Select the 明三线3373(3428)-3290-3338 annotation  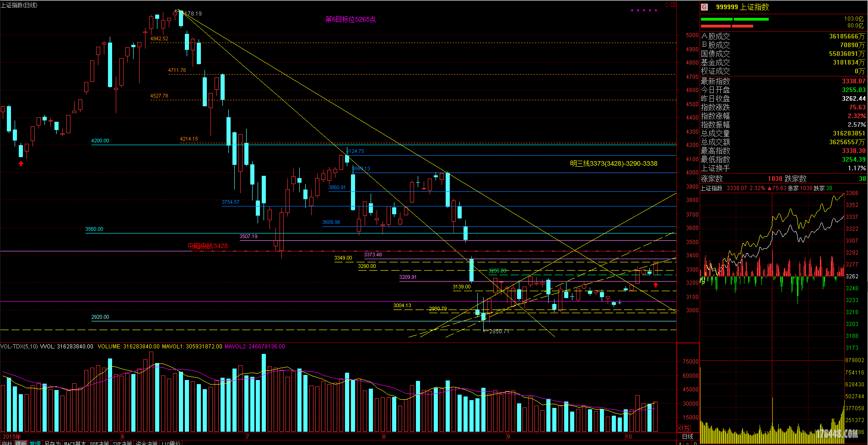[614, 163]
